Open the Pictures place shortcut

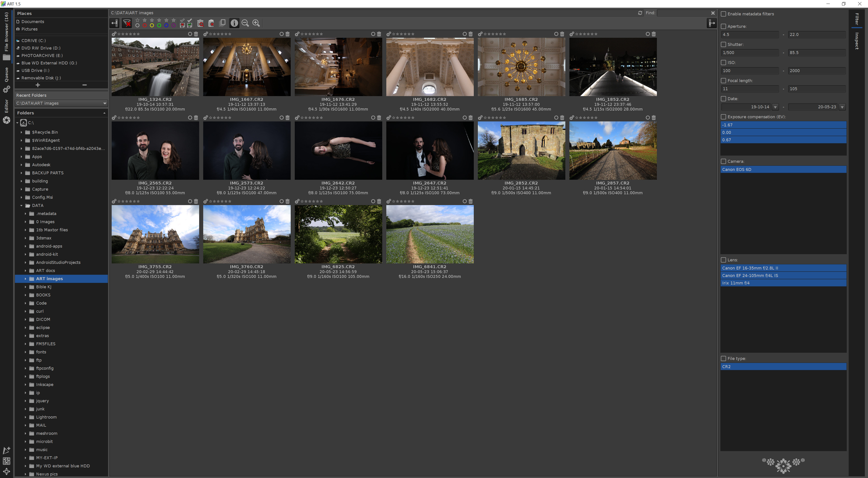(29, 29)
